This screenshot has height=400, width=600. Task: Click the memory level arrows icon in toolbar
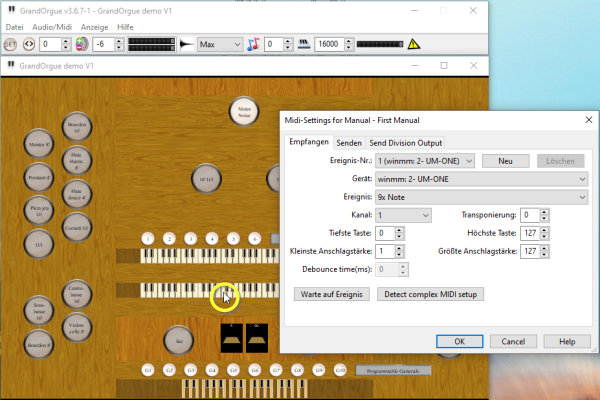tap(29, 44)
